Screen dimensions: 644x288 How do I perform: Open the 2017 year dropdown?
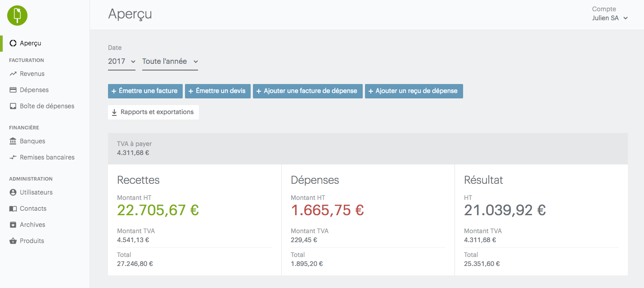(x=122, y=62)
